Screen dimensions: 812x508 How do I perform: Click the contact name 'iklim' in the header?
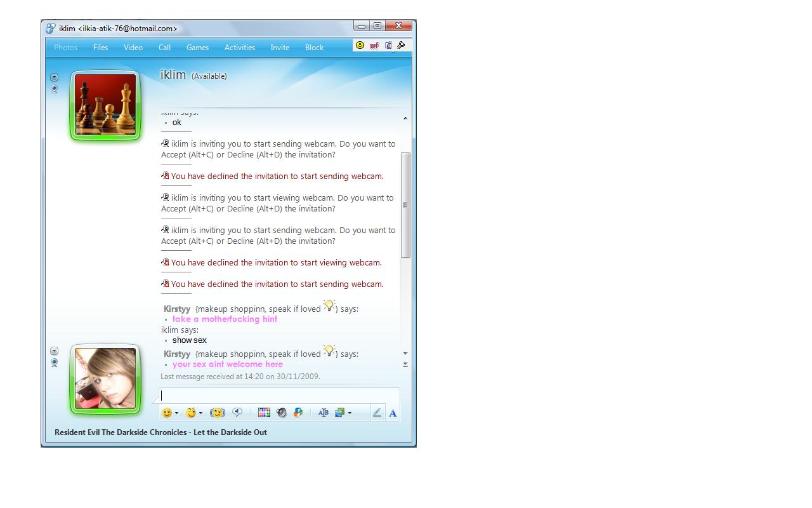pos(173,75)
